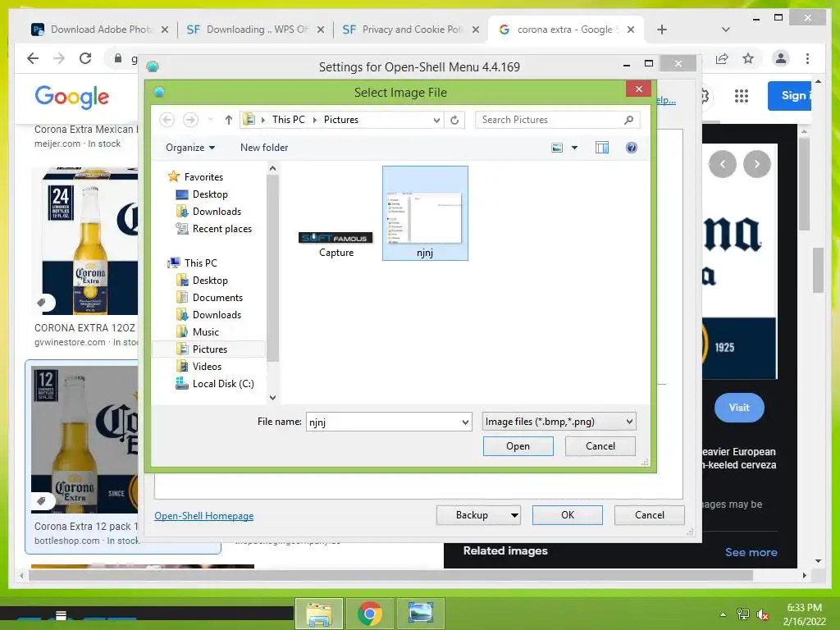Click forward arrow in file dialog

(190, 120)
